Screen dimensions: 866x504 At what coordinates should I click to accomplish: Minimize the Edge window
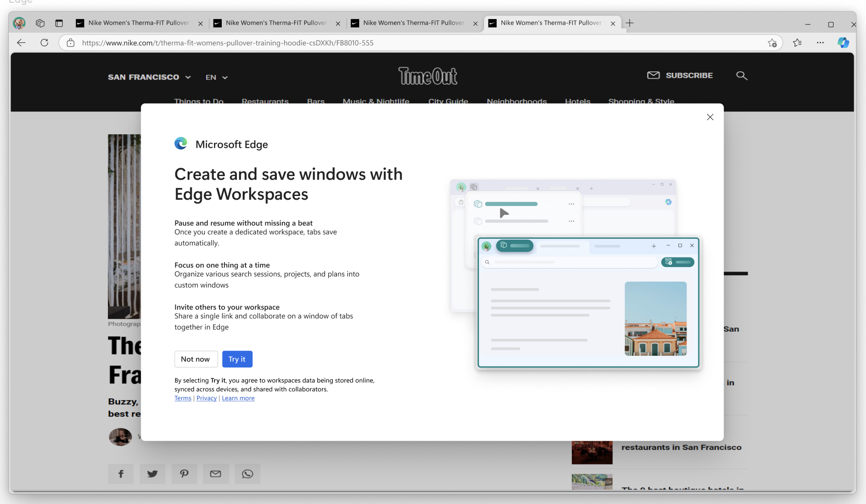(x=808, y=24)
